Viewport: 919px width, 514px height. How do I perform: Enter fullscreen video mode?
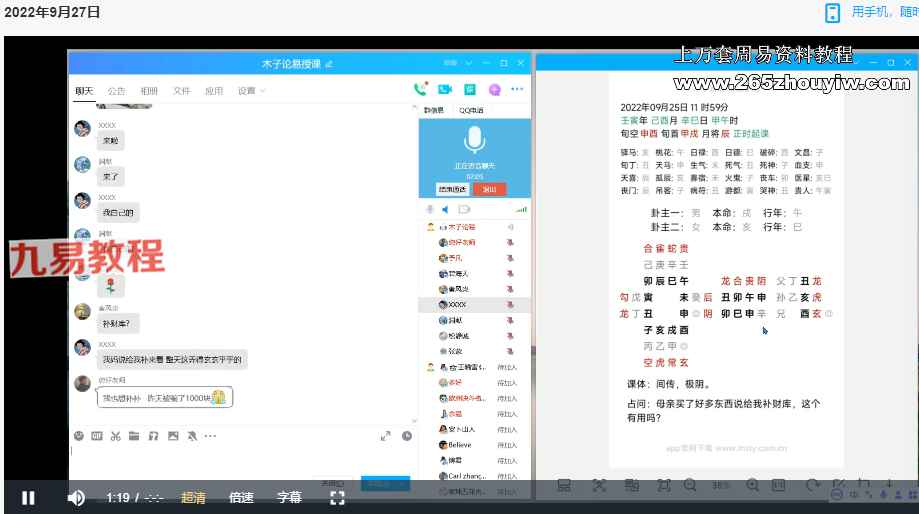coord(338,498)
